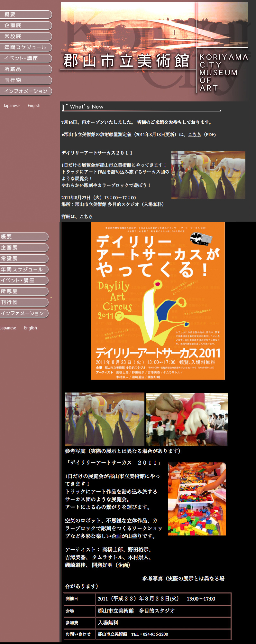
Task: Open イベント・講座 in the upper sidebar menu
Action: tap(26, 58)
